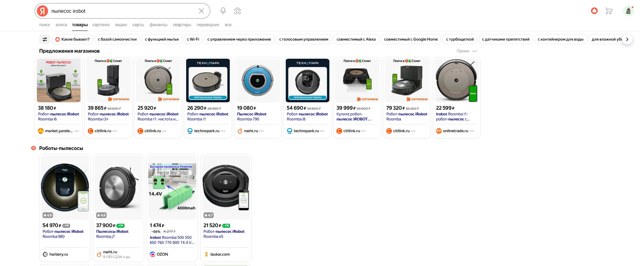Switch to переводчик tab
The width and height of the screenshot is (644, 266).
click(x=208, y=25)
